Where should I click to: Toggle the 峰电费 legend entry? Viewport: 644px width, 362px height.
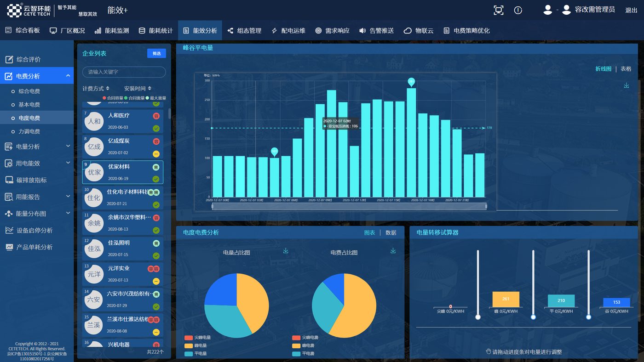click(303, 345)
